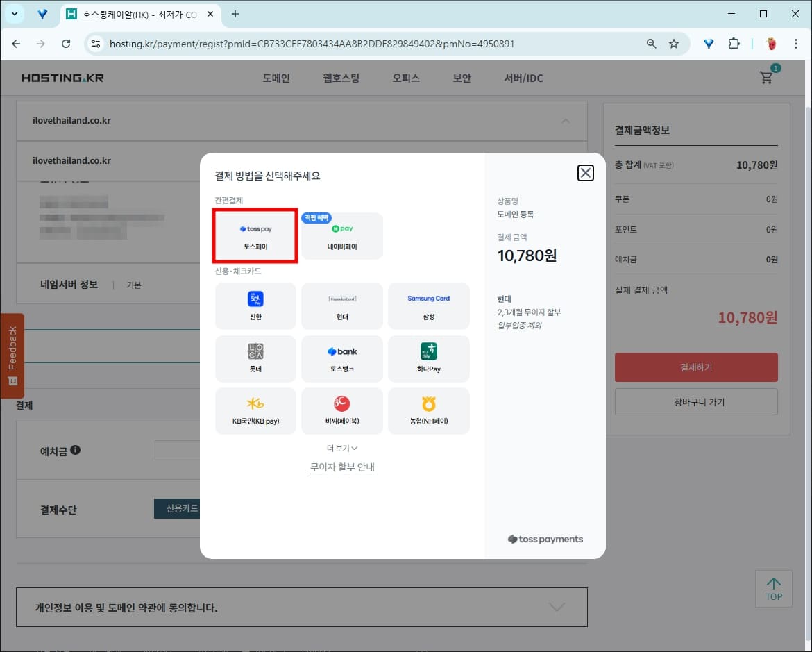Click the Toss Payments logo
The image size is (812, 652).
coord(545,539)
